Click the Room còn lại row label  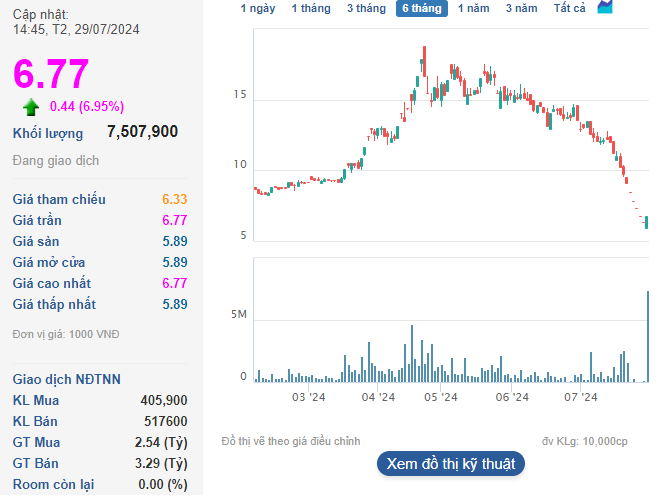(53, 484)
